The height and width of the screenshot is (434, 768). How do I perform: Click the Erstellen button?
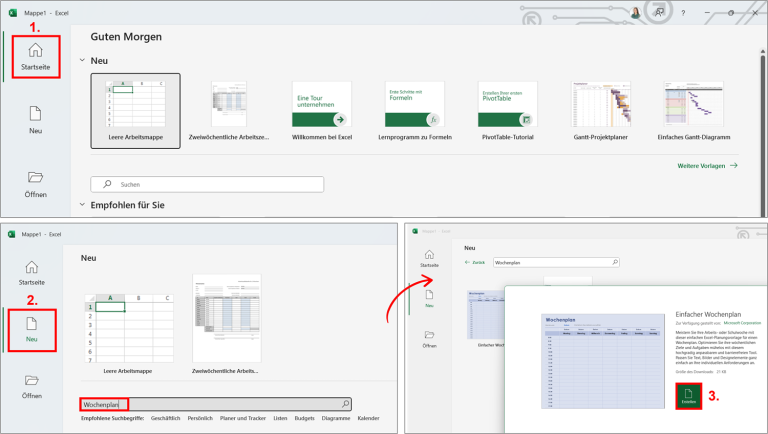[688, 396]
